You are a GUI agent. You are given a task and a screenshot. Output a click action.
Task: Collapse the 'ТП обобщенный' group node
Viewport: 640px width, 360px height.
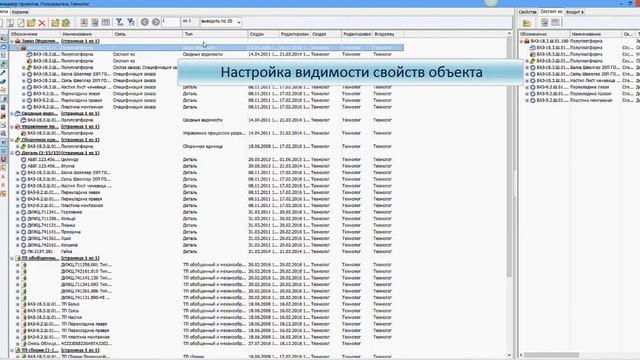click(12, 258)
